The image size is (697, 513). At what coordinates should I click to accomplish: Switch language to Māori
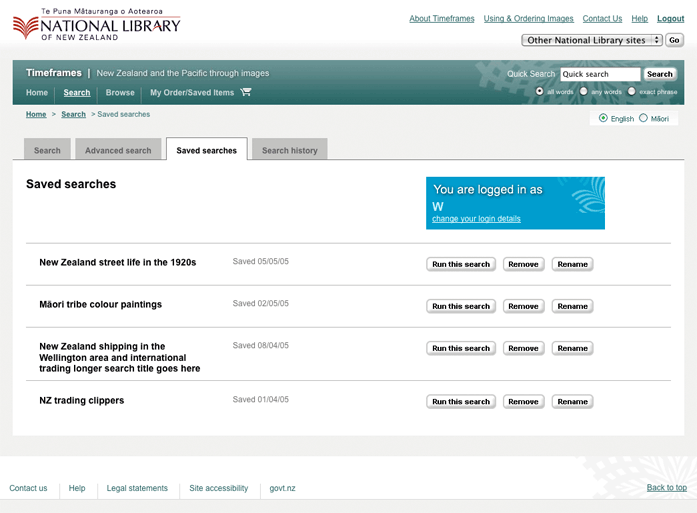(643, 118)
